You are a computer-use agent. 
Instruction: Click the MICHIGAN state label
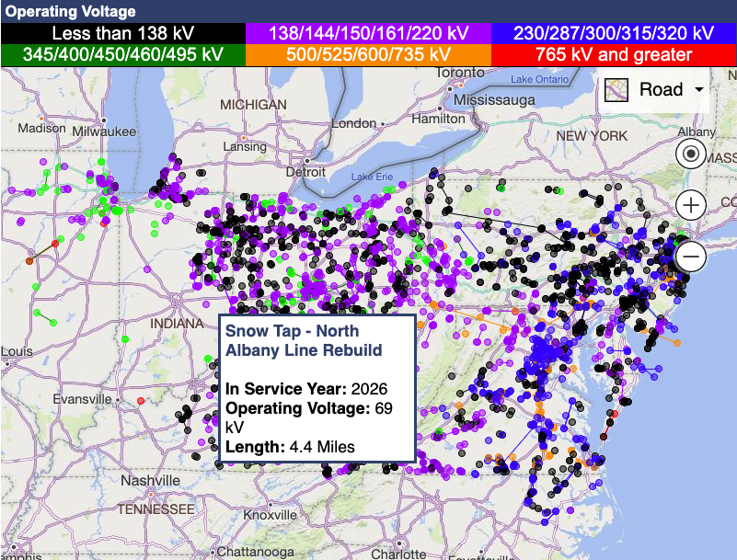point(253,105)
